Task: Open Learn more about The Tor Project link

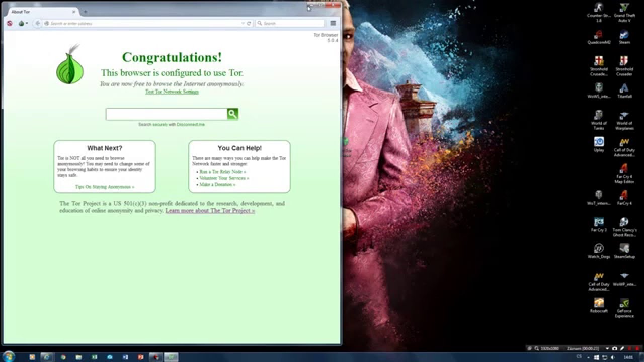Action: [x=210, y=211]
